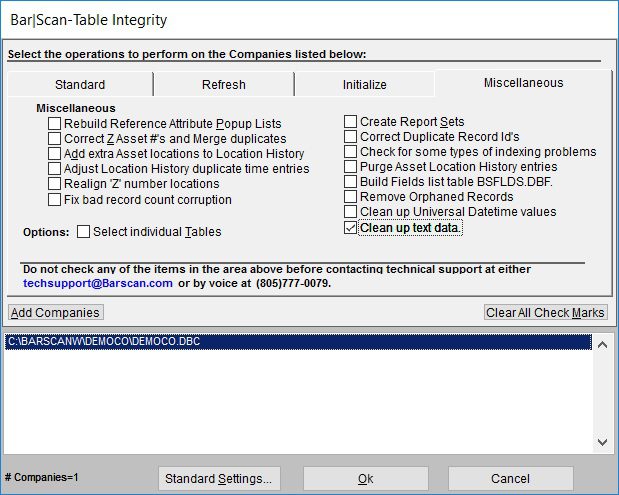Tick Add extra Asset locations to Location History
619x495 pixels.
click(55, 154)
